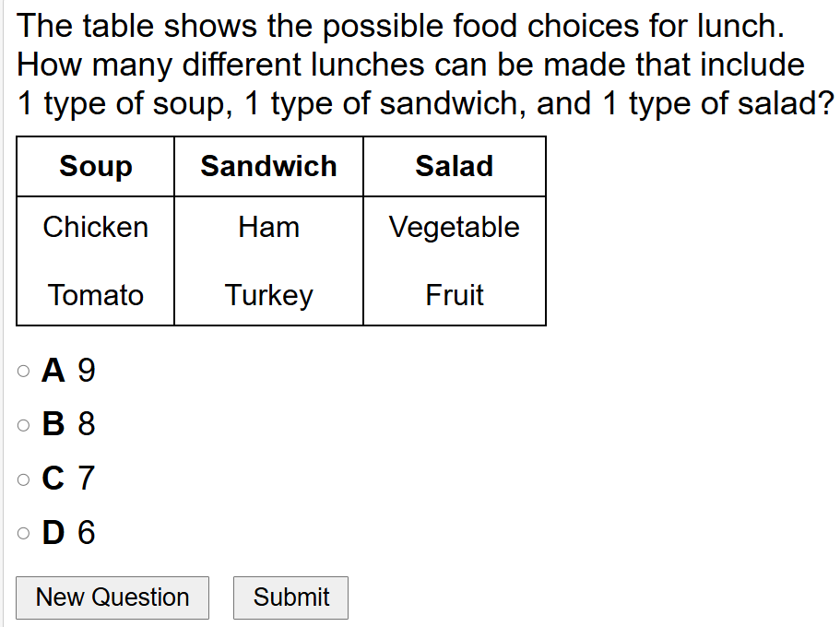
Task: Choose radio button for answer D
Action: pyautogui.click(x=23, y=533)
